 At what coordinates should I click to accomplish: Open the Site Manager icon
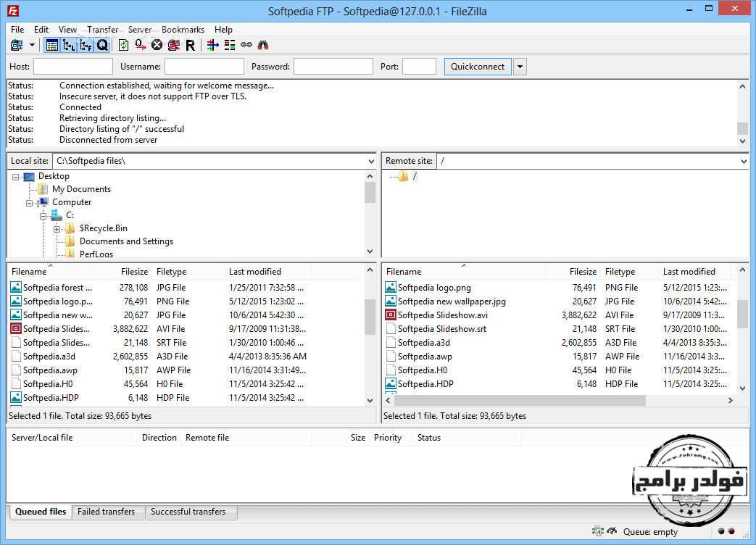point(17,46)
